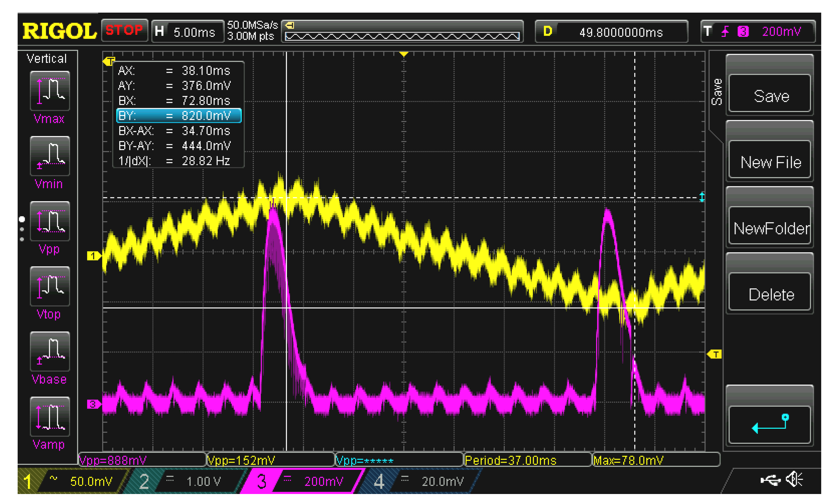
Task: Select the Vbase measurement icon
Action: (x=50, y=351)
